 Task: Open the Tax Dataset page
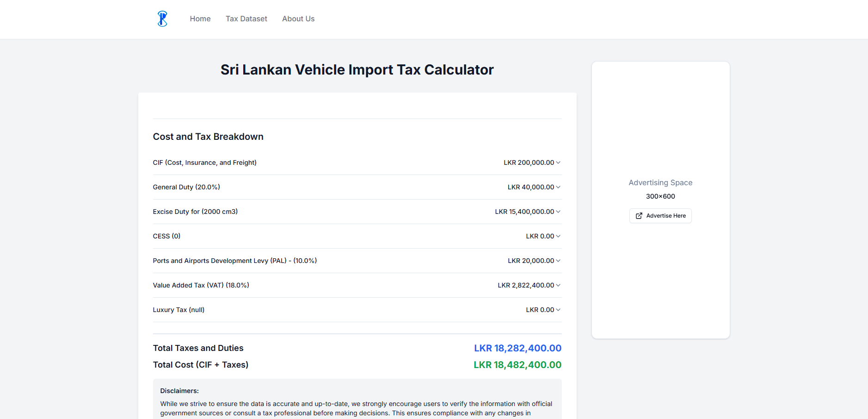[246, 19]
